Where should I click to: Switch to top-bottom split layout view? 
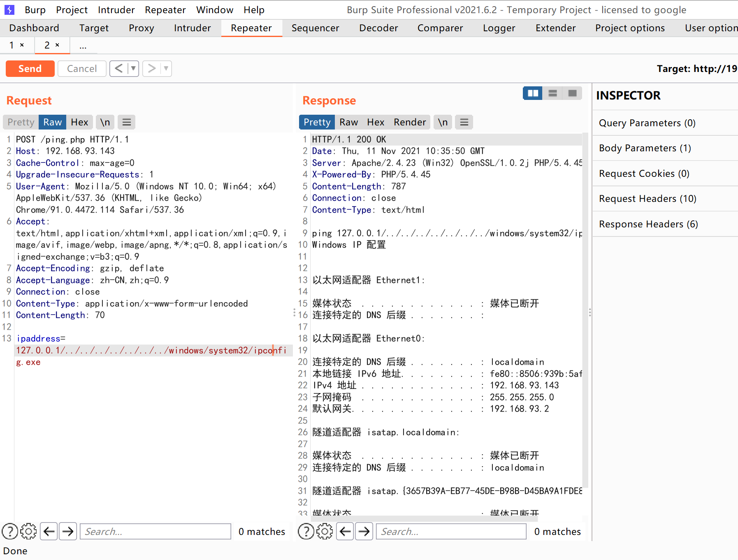pos(552,93)
